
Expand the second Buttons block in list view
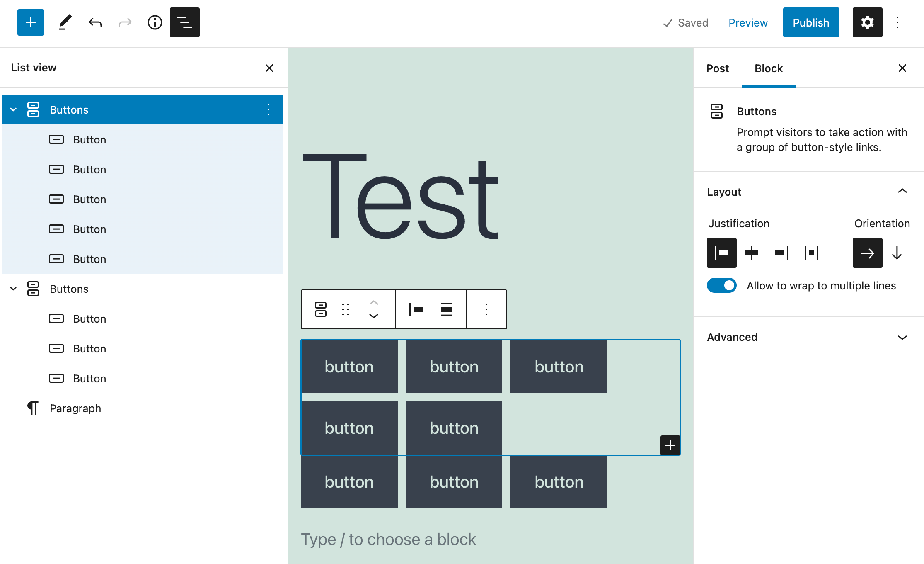[x=14, y=289]
